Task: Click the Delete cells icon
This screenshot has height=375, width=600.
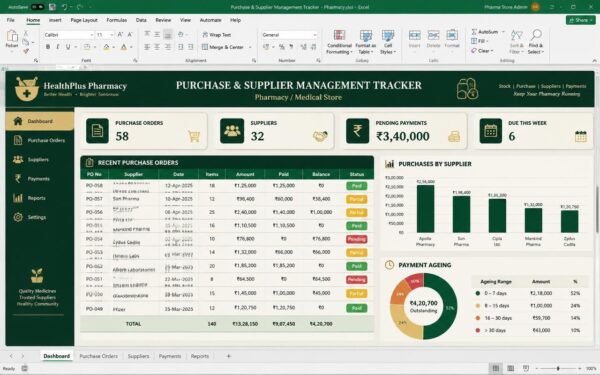Action: (433, 35)
